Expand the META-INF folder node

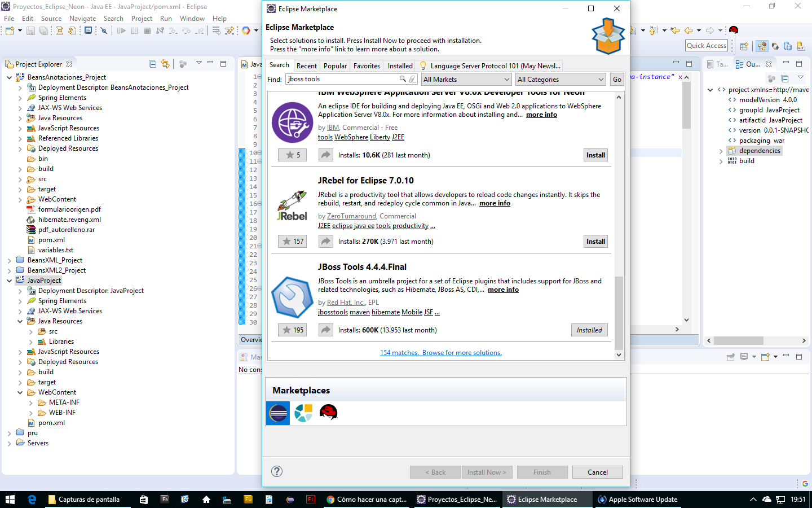click(30, 402)
